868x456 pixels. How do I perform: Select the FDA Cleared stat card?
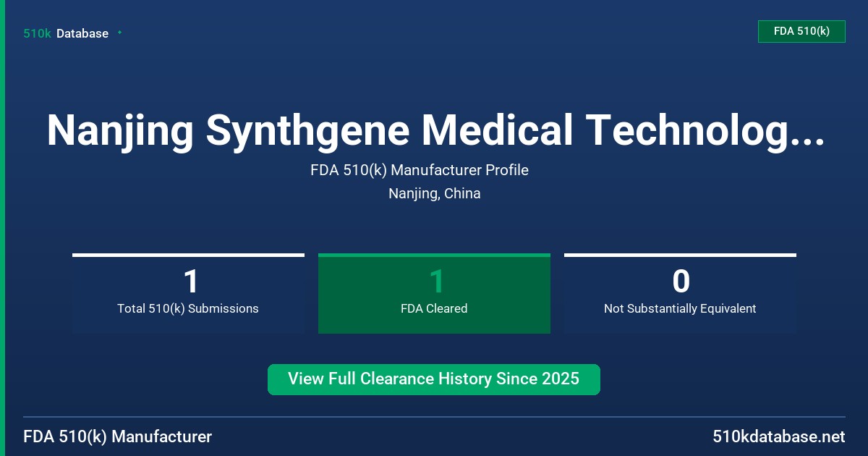[434, 294]
